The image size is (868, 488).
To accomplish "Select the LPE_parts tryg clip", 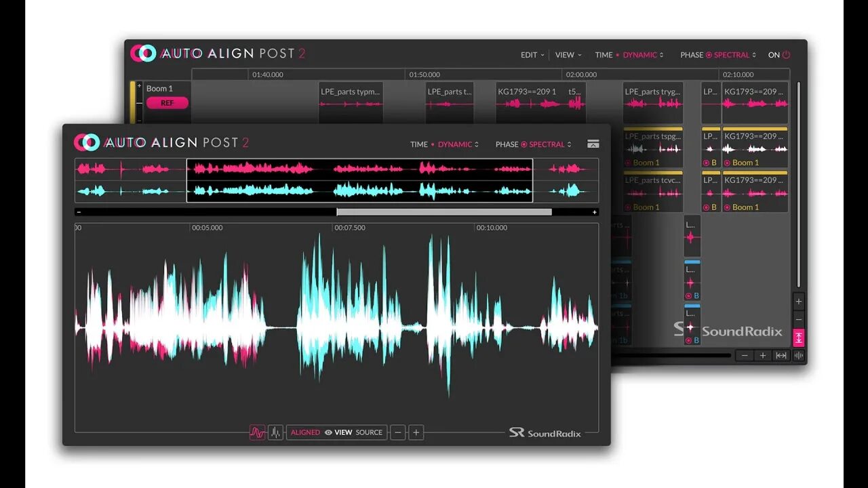I will point(653,102).
